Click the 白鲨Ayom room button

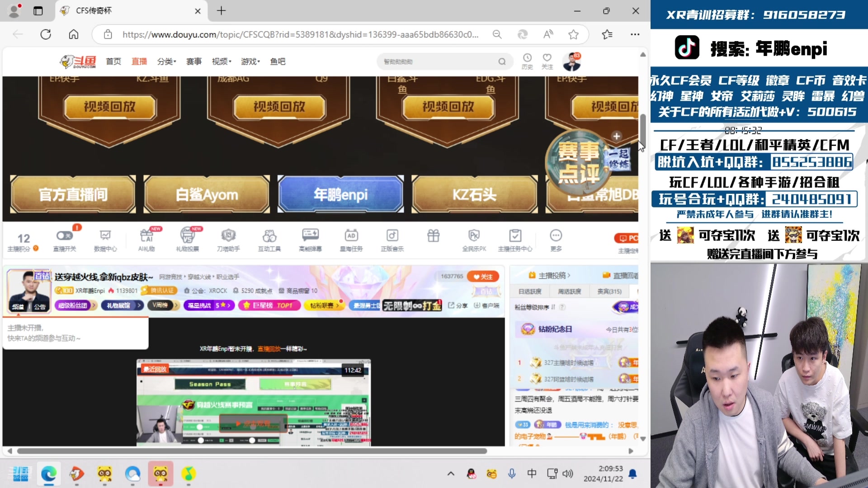click(207, 194)
